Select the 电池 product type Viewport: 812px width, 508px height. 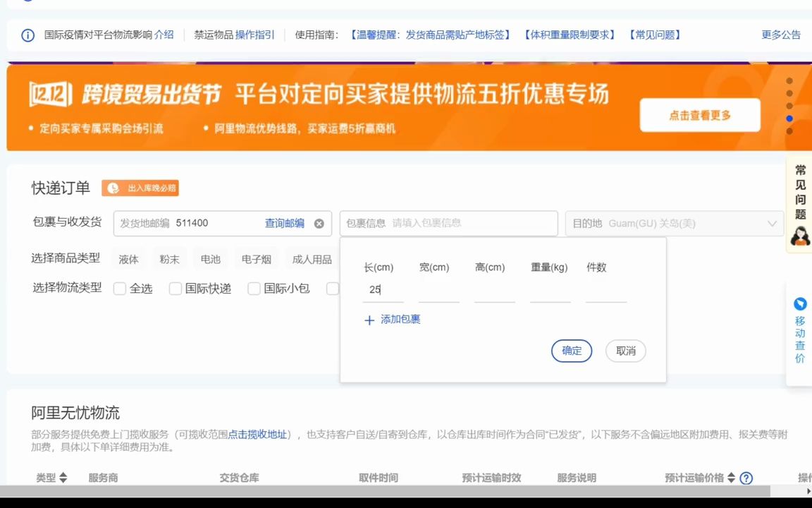point(210,259)
